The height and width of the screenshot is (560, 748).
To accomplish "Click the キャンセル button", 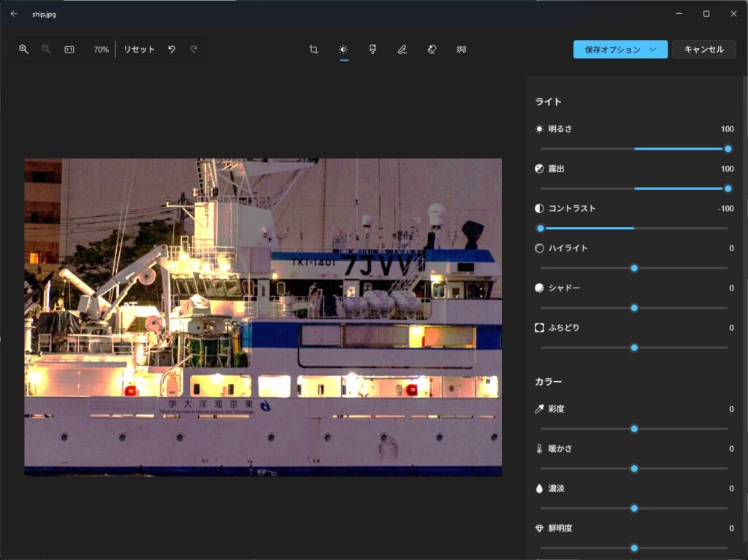I will (x=703, y=49).
